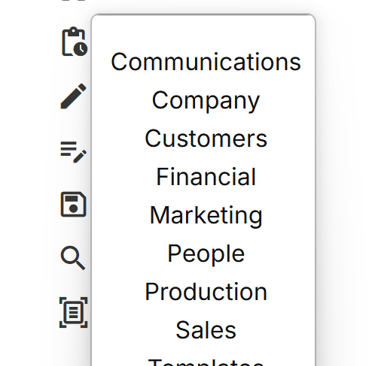The height and width of the screenshot is (366, 375).
Task: Select the Marketing entry
Action: pos(206,215)
